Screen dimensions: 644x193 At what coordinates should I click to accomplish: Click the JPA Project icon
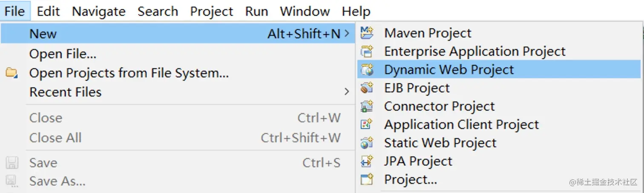pyautogui.click(x=367, y=161)
